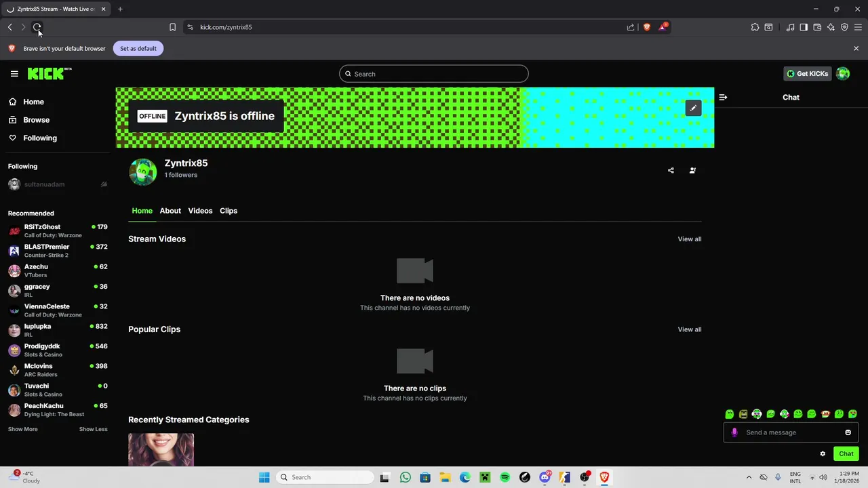Open Mclovins recommended channel
The image size is (868, 488).
(x=58, y=370)
